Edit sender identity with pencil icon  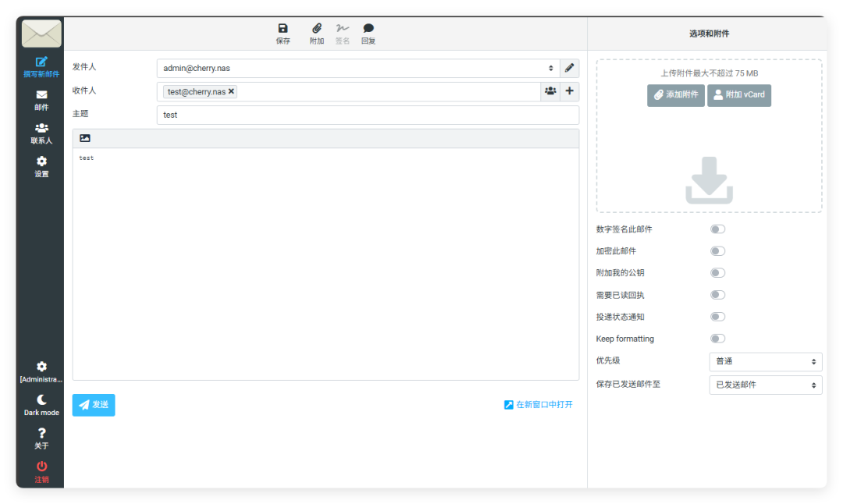[569, 68]
